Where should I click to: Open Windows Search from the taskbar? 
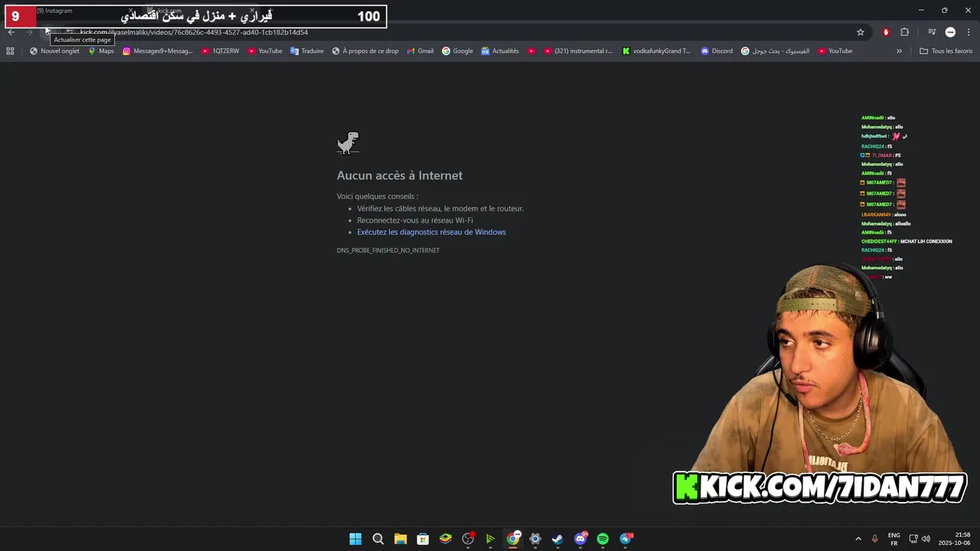(x=378, y=539)
